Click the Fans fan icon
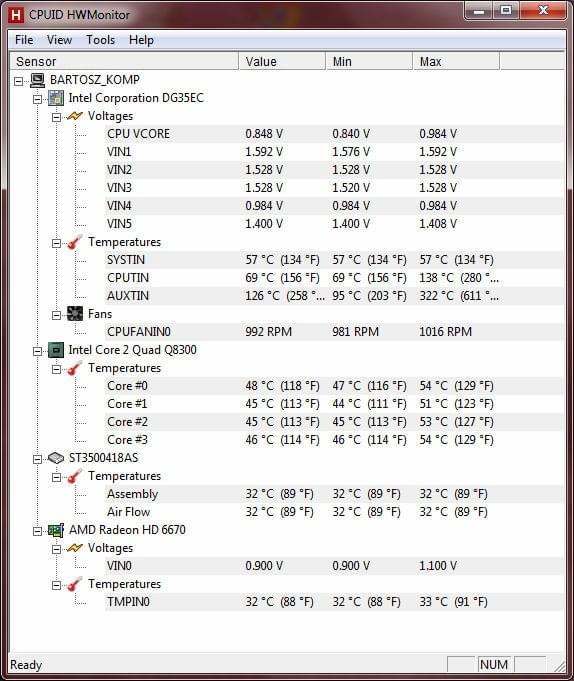The width and height of the screenshot is (574, 681). coord(75,314)
